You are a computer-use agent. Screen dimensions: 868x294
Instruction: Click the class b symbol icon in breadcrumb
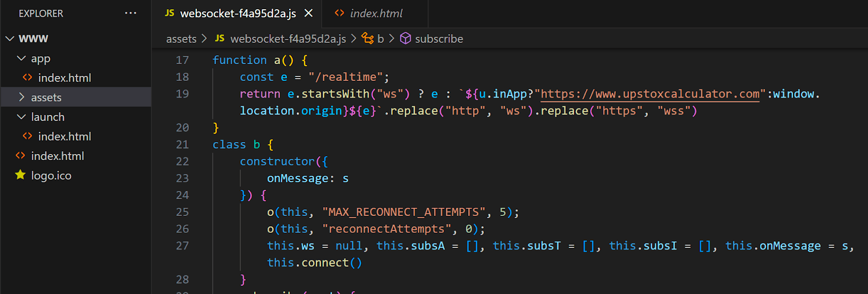click(x=368, y=39)
